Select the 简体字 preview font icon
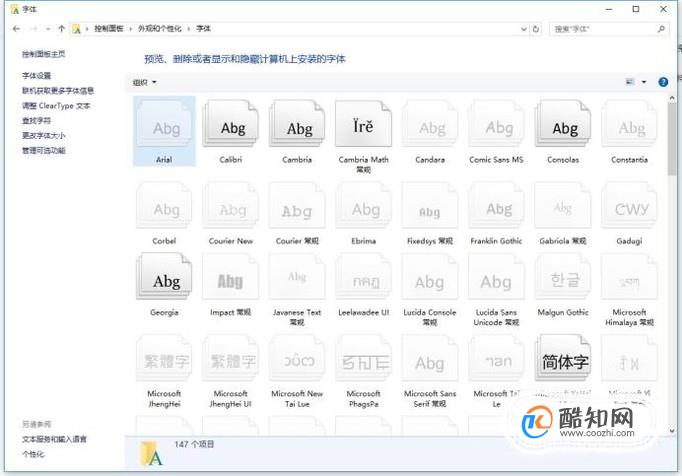This screenshot has height=476, width=682. point(563,359)
